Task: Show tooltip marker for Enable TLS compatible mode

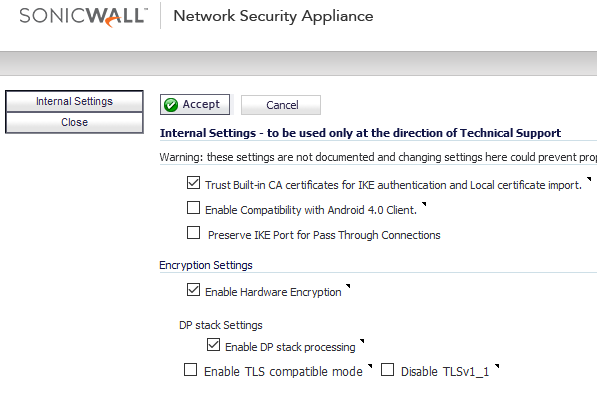Action: (x=370, y=366)
